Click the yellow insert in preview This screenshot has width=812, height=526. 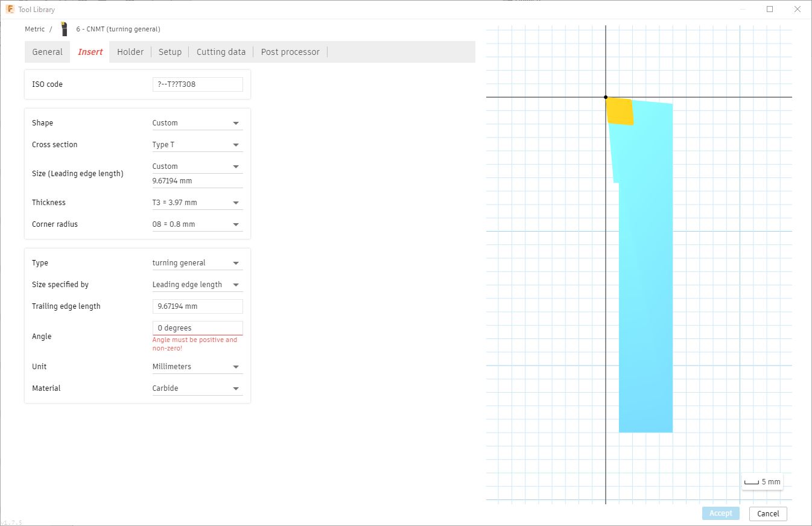(620, 112)
